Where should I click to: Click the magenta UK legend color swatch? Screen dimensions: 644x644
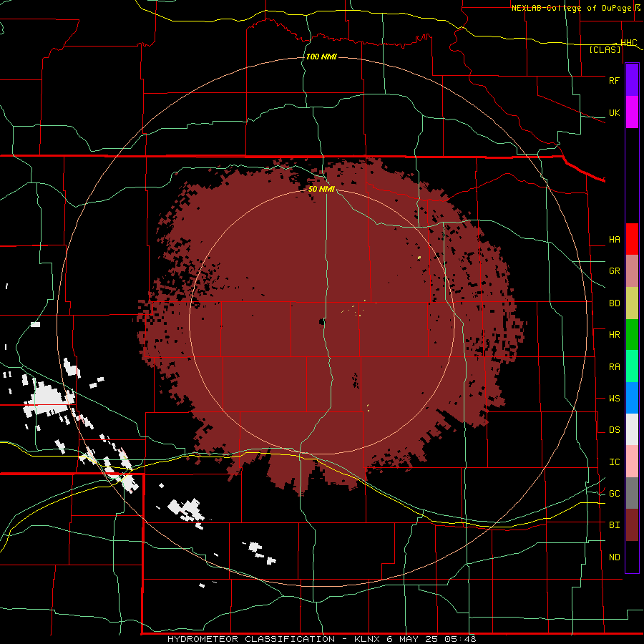tap(632, 112)
